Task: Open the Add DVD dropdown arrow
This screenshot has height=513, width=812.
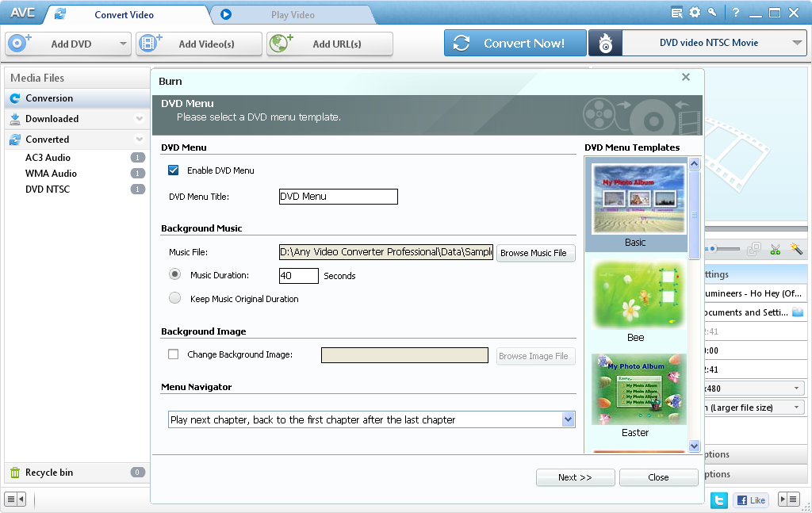Action: click(x=123, y=44)
